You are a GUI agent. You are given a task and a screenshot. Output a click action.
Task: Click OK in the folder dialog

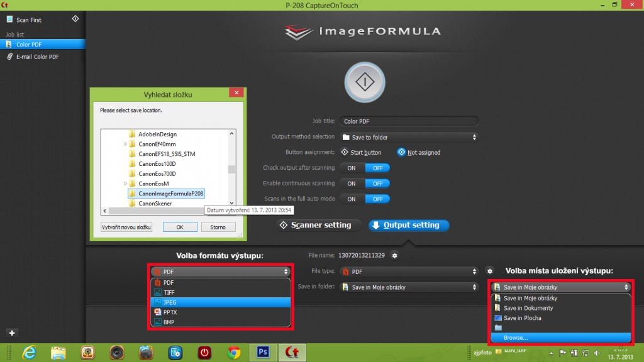point(180,227)
